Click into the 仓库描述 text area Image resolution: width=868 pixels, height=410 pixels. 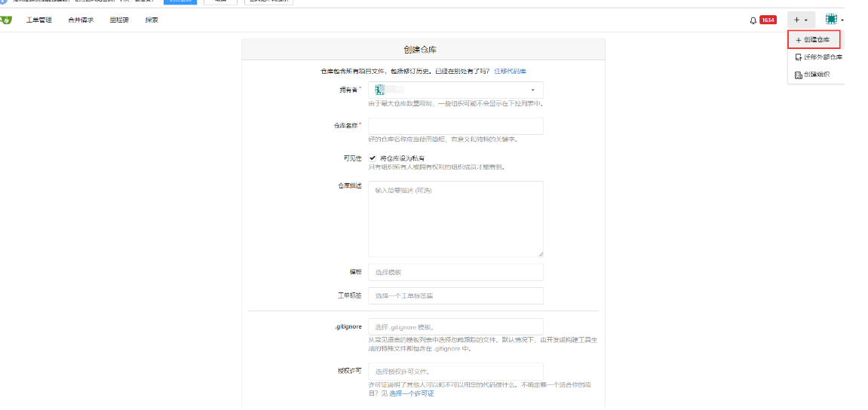455,219
